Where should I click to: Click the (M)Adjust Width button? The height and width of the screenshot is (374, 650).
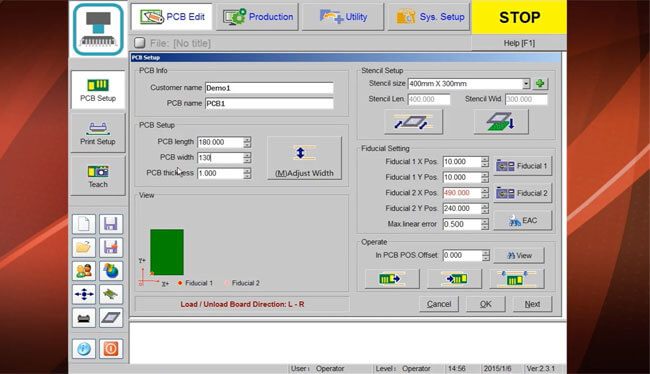[x=304, y=158]
